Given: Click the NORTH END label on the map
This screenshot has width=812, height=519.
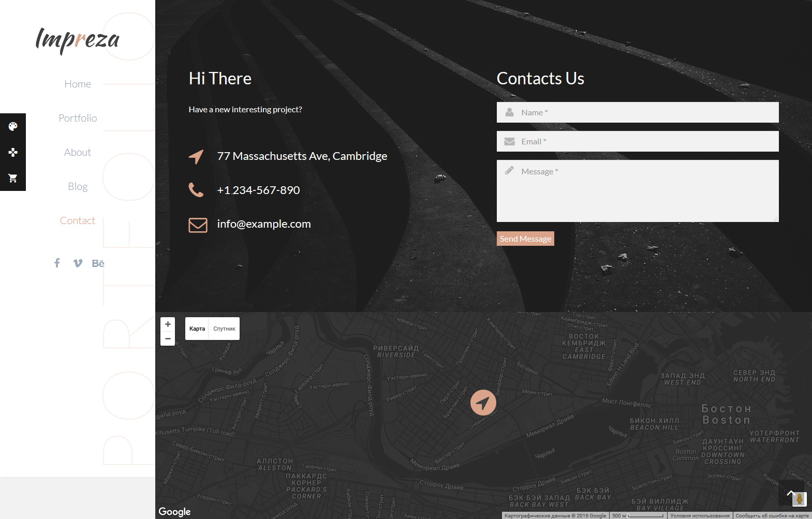Looking at the screenshot, I should pos(754,379).
